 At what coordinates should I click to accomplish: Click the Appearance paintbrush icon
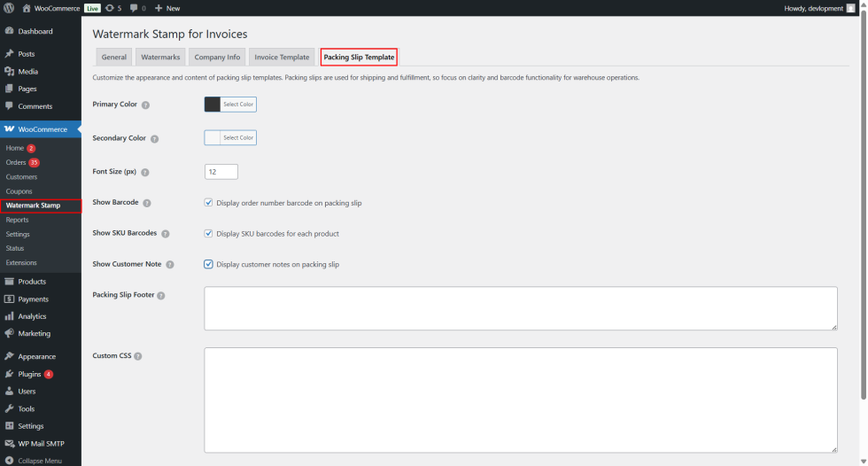point(9,356)
